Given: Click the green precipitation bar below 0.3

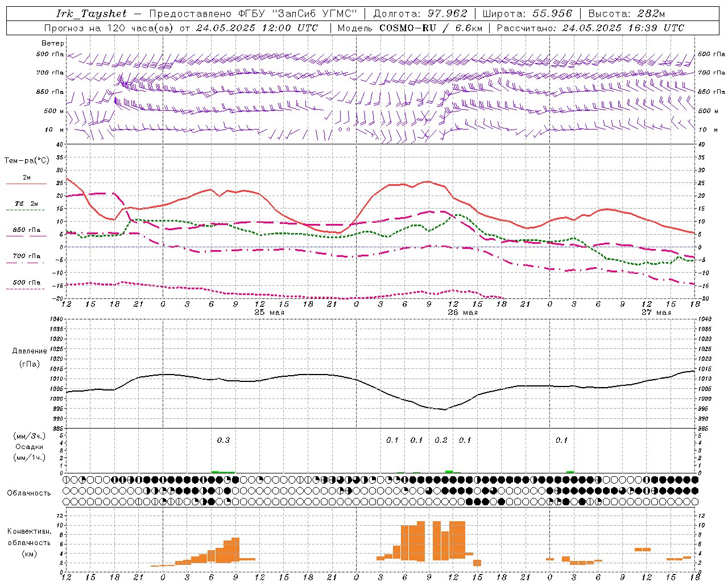Looking at the screenshot, I should tap(223, 472).
